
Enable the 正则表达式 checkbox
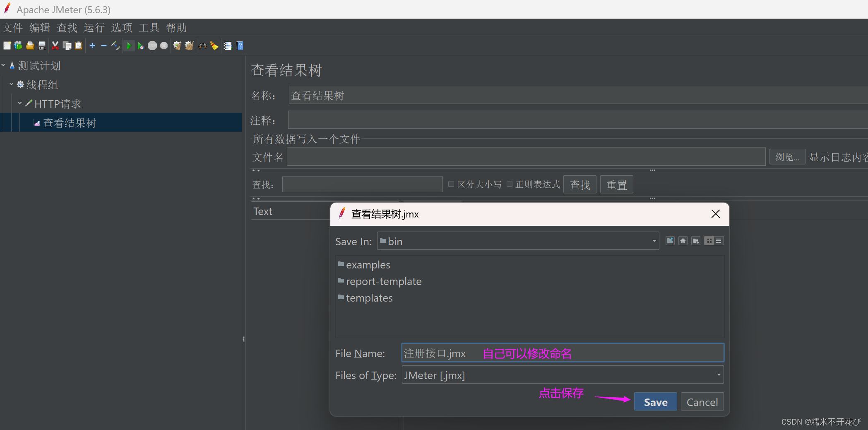(509, 184)
